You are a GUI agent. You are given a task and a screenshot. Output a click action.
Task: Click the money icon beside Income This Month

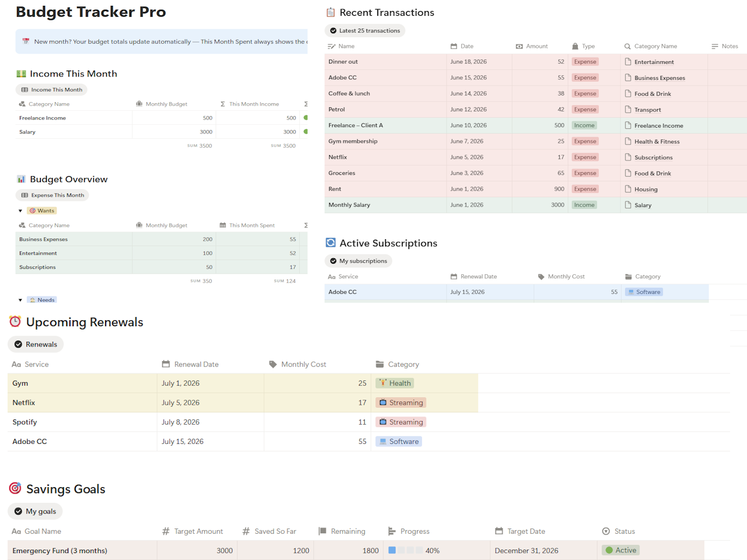click(x=22, y=73)
